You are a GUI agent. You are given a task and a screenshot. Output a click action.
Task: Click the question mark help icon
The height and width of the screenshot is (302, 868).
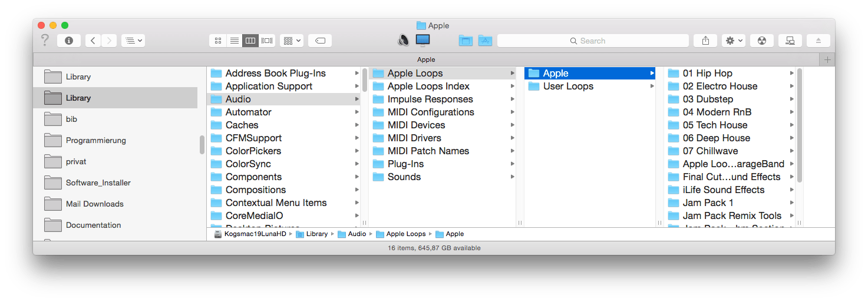(45, 40)
